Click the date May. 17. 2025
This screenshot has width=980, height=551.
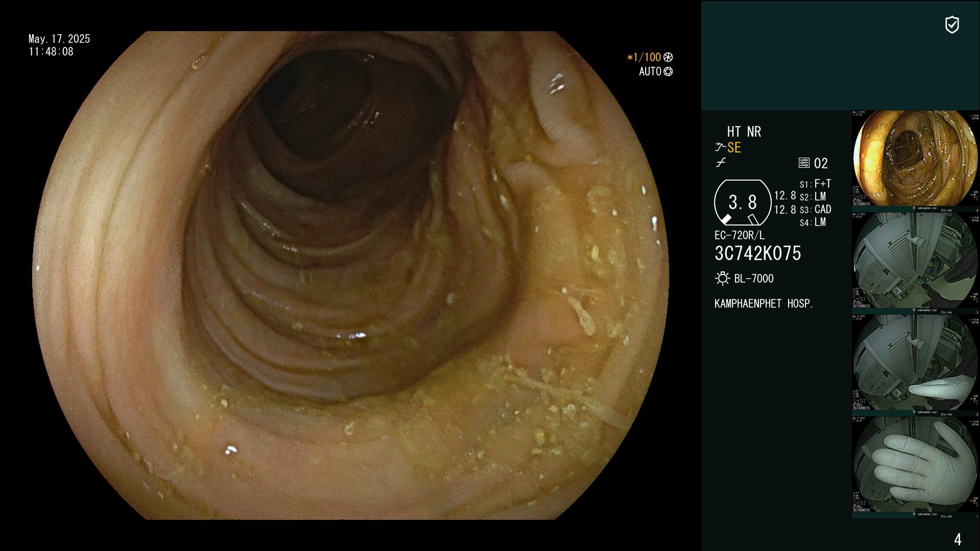(59, 39)
